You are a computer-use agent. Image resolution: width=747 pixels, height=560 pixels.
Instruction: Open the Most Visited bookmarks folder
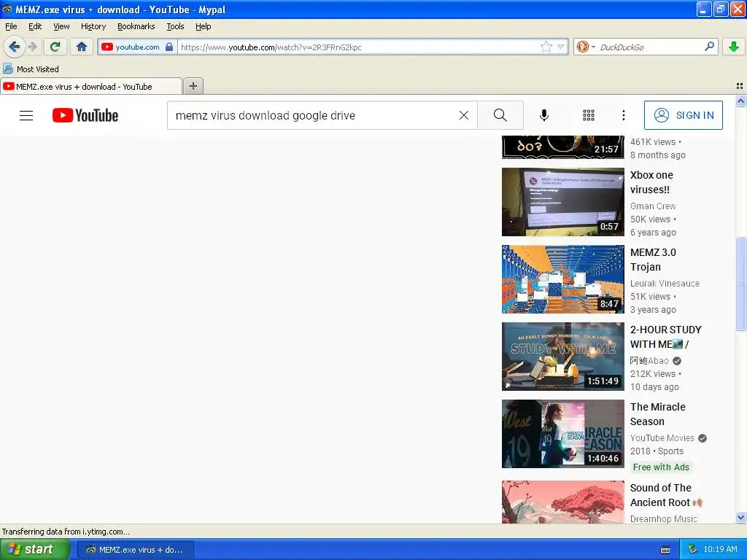point(31,69)
